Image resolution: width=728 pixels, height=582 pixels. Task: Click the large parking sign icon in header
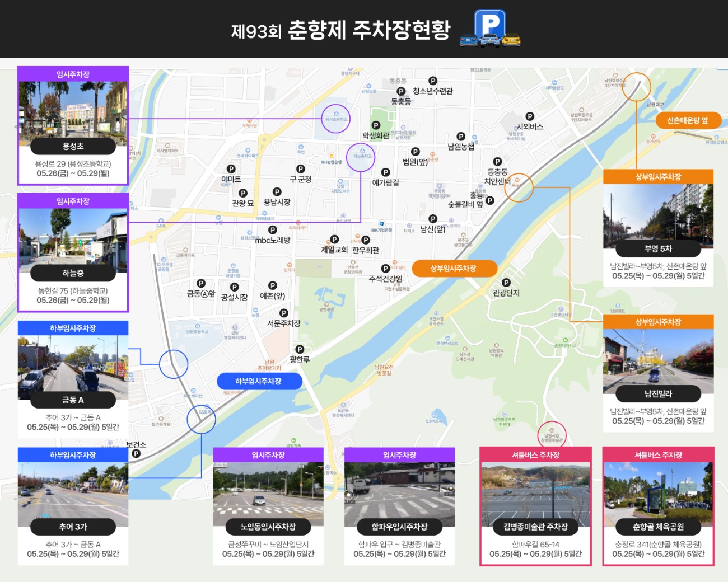(x=490, y=28)
